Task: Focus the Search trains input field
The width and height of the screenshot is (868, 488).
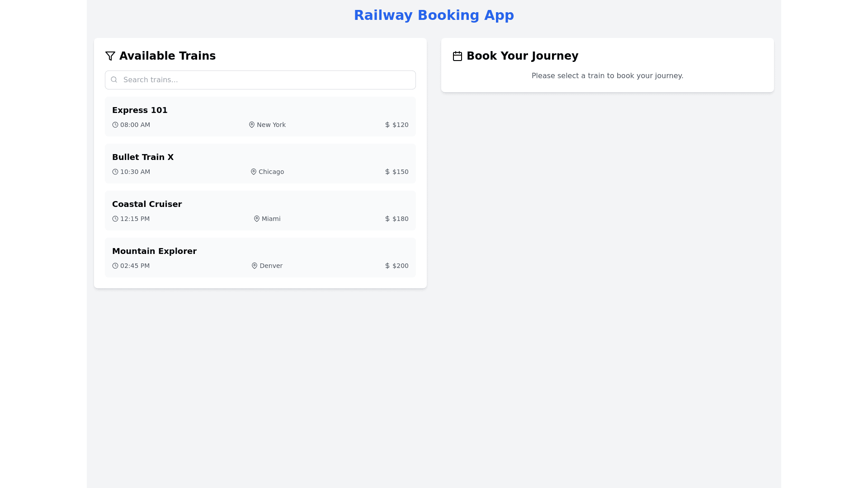Action: 267,80
